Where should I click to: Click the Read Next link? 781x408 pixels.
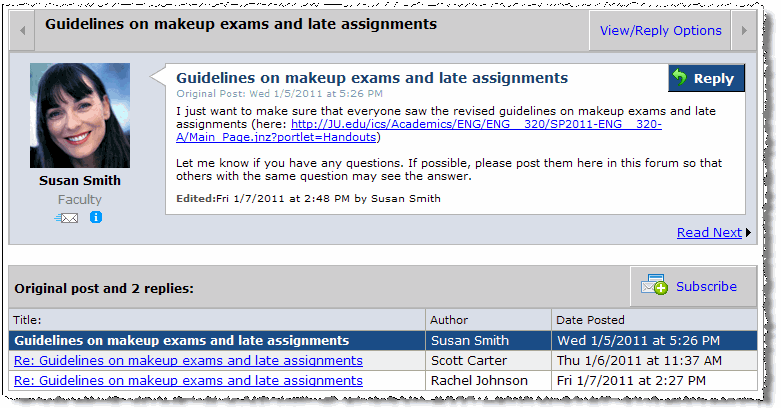(709, 232)
